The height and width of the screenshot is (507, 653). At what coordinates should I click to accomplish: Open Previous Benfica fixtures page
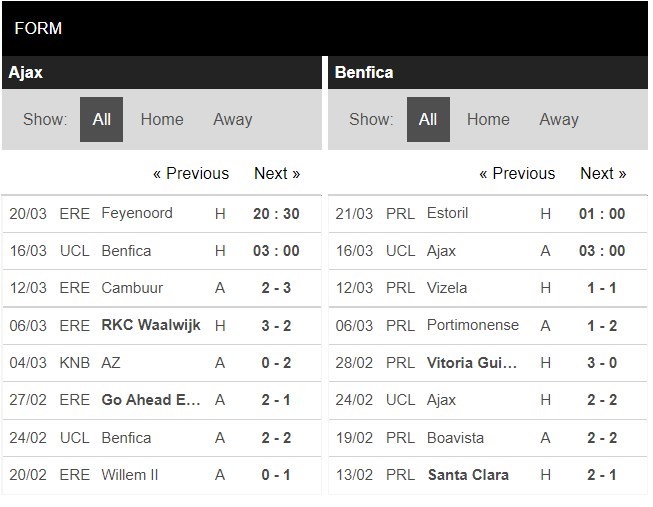click(517, 173)
